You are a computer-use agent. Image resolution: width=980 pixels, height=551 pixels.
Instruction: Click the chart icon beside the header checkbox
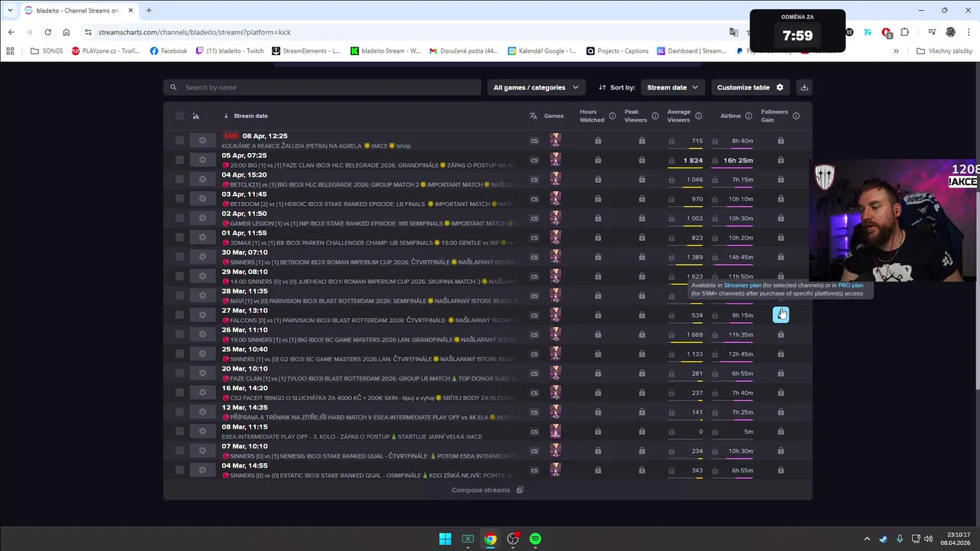tap(196, 116)
